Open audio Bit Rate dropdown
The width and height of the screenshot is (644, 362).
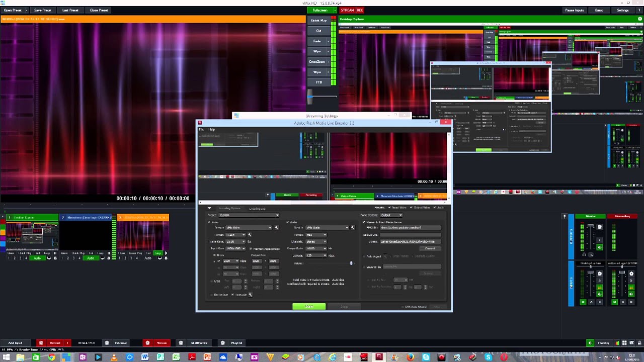click(316, 255)
